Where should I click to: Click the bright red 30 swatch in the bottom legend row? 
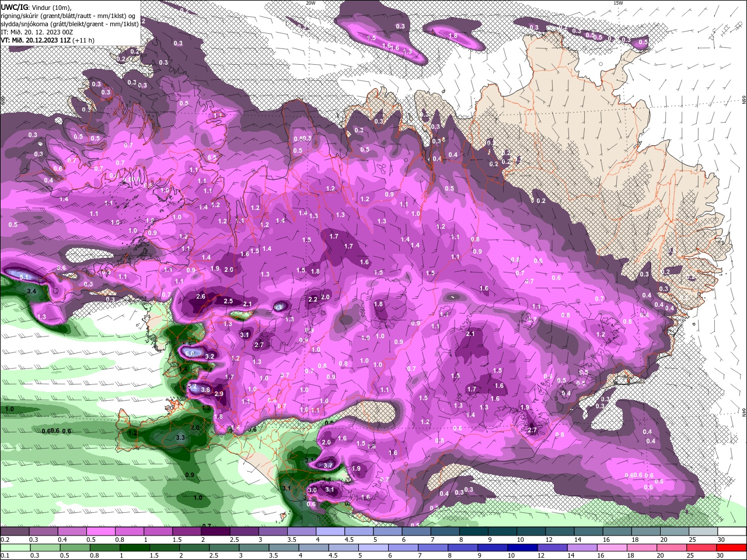pyautogui.click(x=732, y=548)
